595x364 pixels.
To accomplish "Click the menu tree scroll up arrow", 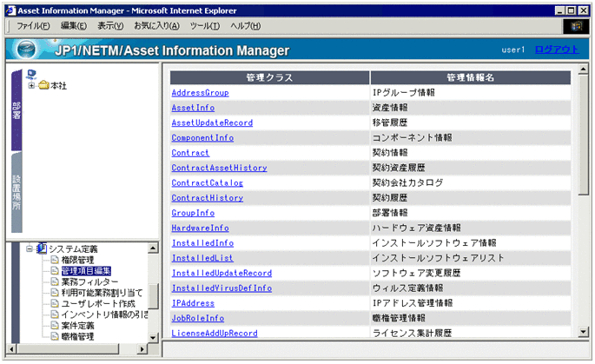I will [153, 248].
